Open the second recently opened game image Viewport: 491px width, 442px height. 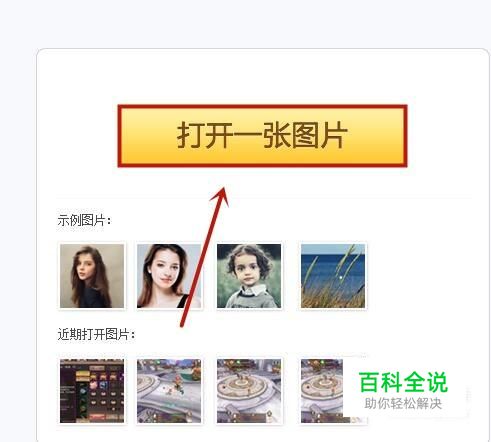169,391
